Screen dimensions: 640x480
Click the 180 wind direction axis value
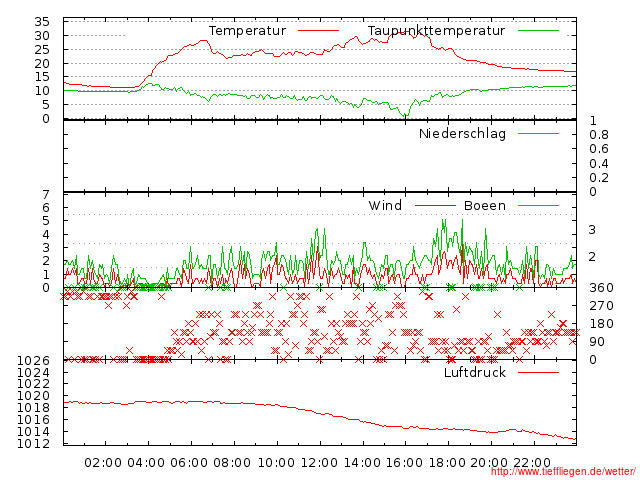coord(601,324)
